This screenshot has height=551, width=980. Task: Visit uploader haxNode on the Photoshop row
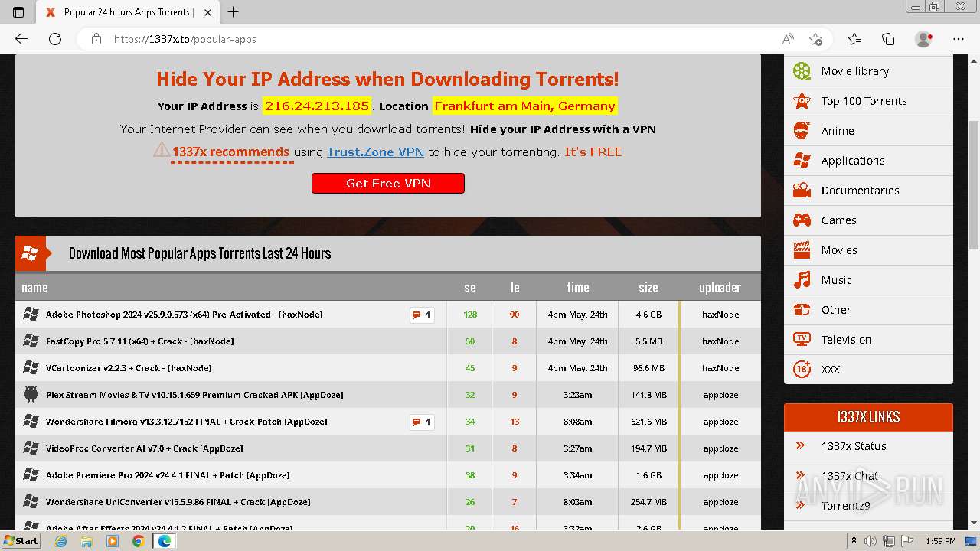[x=720, y=315]
